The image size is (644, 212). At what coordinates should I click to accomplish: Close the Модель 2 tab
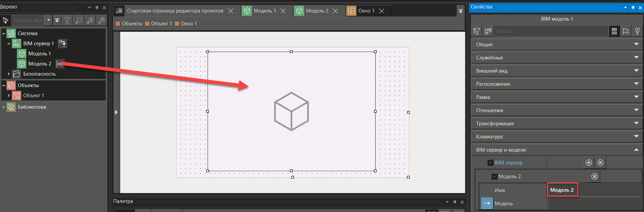point(335,11)
